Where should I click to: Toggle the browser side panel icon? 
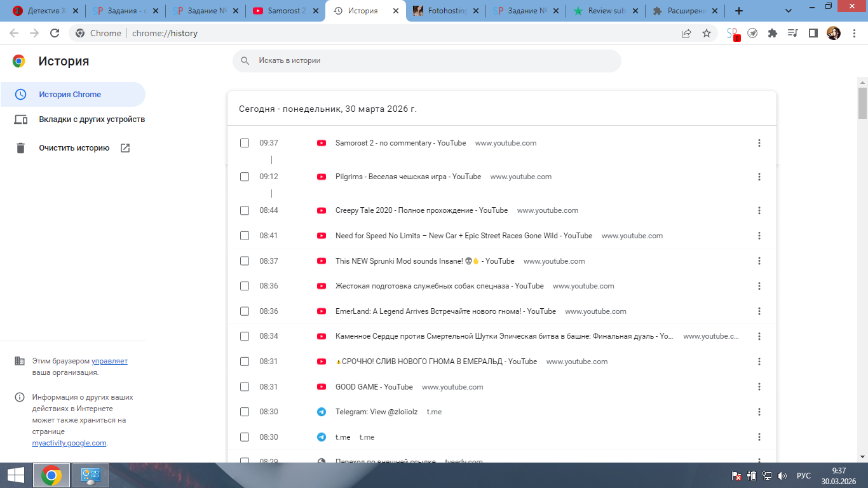click(x=813, y=33)
